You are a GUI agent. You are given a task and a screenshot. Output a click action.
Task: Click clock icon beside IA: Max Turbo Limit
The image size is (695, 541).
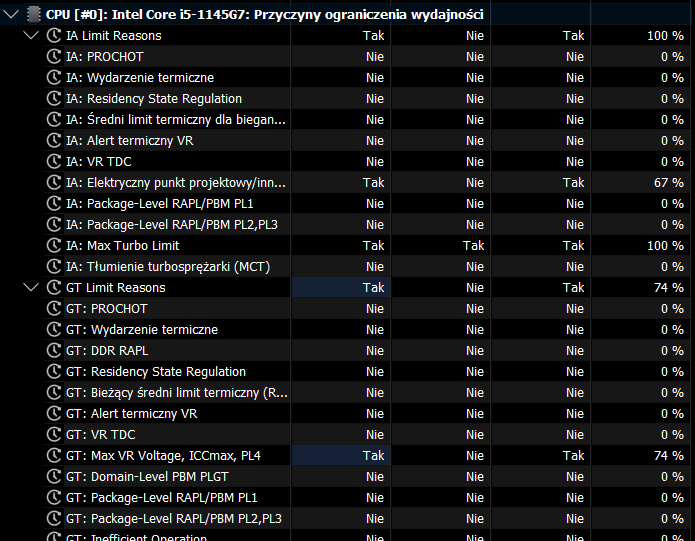pyautogui.click(x=54, y=245)
